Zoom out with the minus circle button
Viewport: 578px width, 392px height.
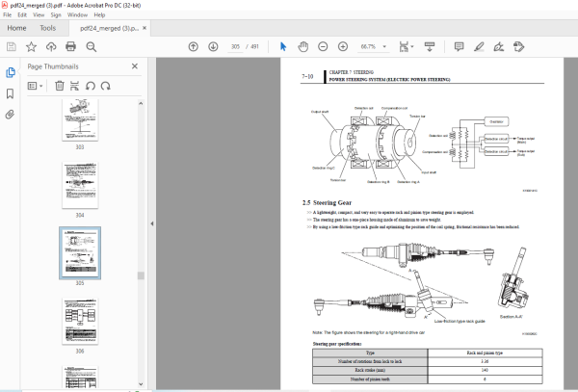323,47
